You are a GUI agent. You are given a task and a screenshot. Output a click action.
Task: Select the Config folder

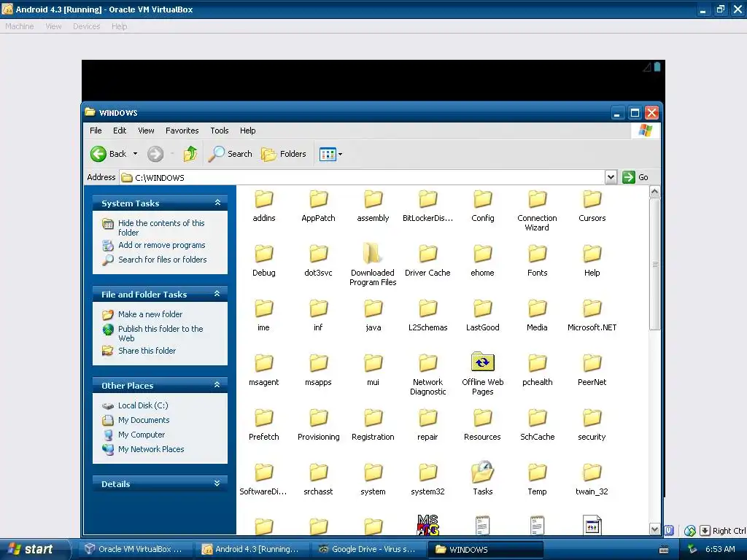tap(483, 206)
